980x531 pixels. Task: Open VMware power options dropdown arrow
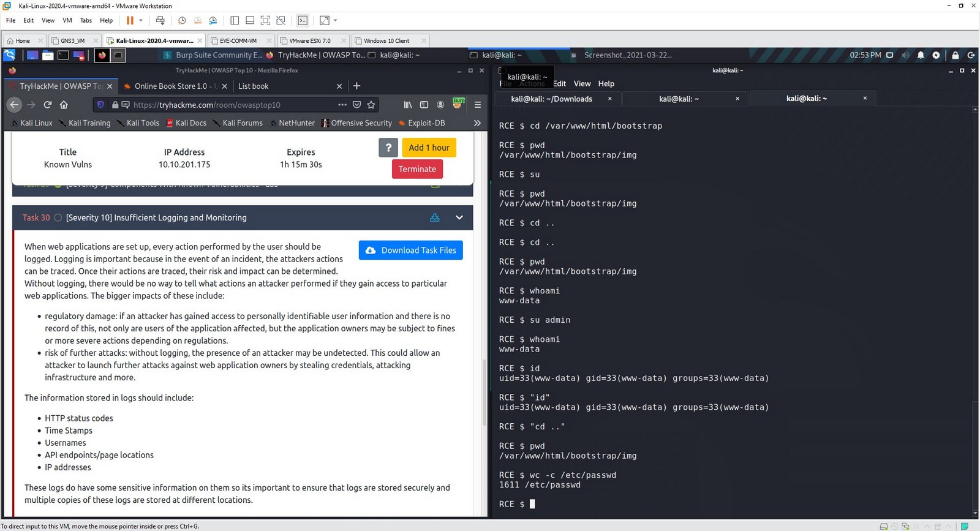coord(141,20)
